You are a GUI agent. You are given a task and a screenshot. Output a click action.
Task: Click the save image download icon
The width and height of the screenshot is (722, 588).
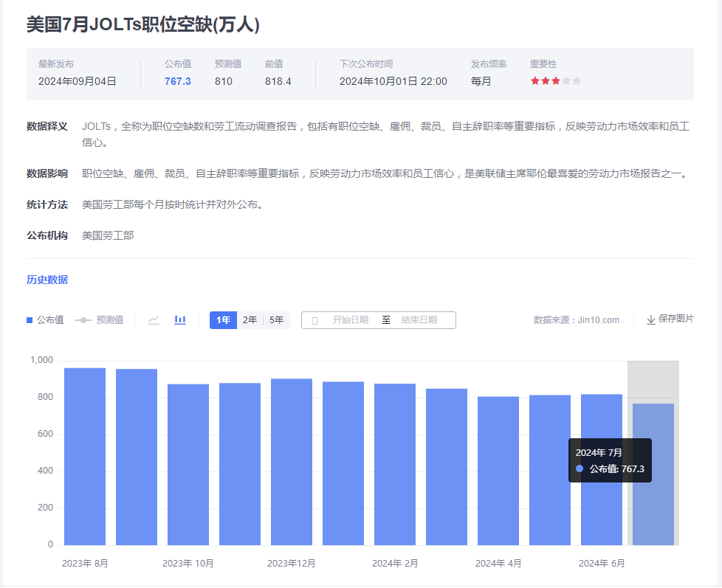650,319
